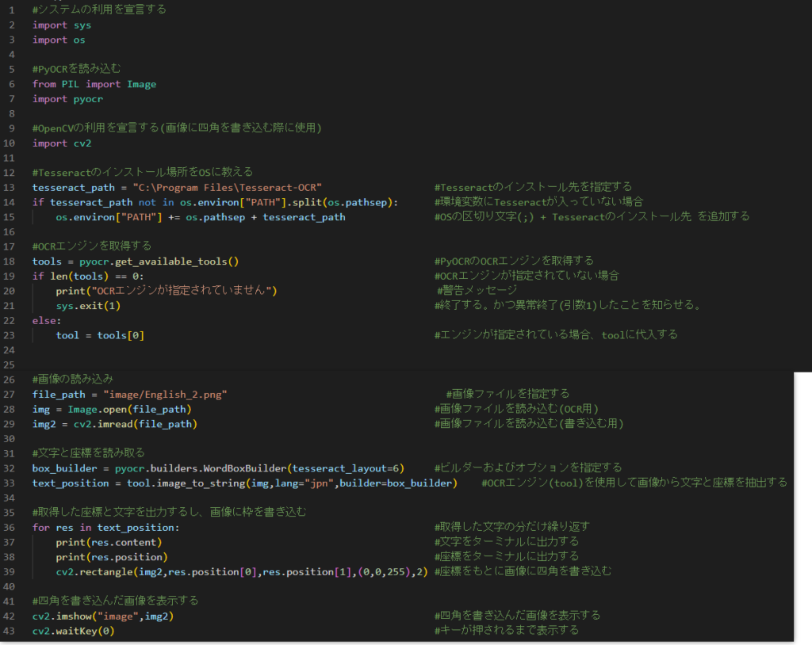The height and width of the screenshot is (645, 812).
Task: Click comment '#画像ファイルを指定する' on line 27
Action: [507, 394]
